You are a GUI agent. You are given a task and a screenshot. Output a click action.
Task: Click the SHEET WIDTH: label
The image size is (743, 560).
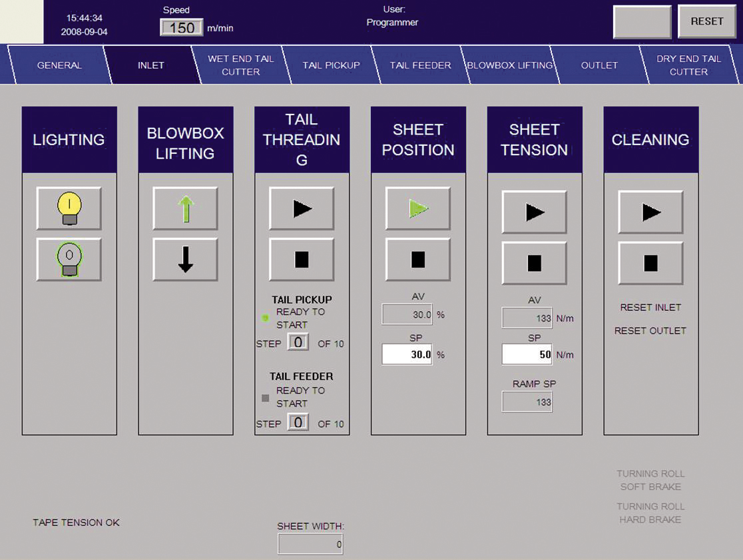click(311, 526)
